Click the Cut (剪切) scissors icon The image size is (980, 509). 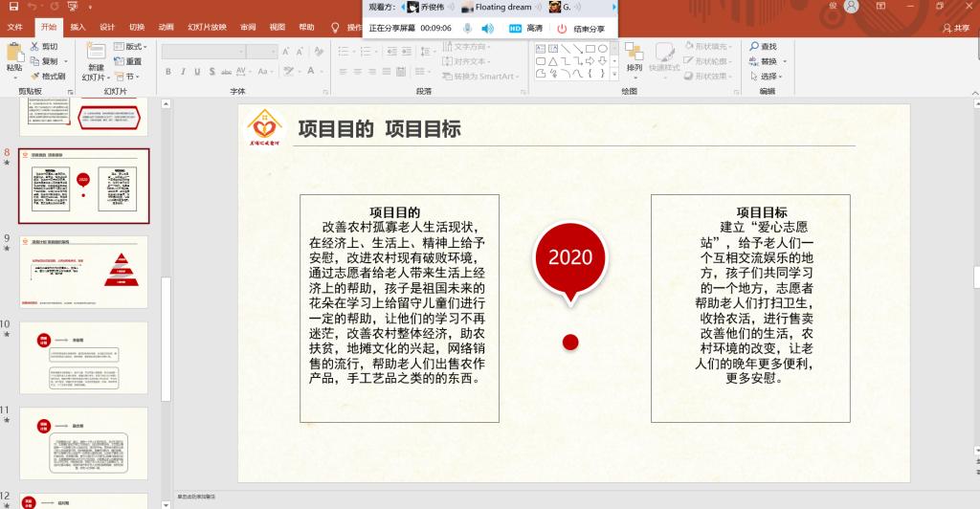[x=34, y=46]
